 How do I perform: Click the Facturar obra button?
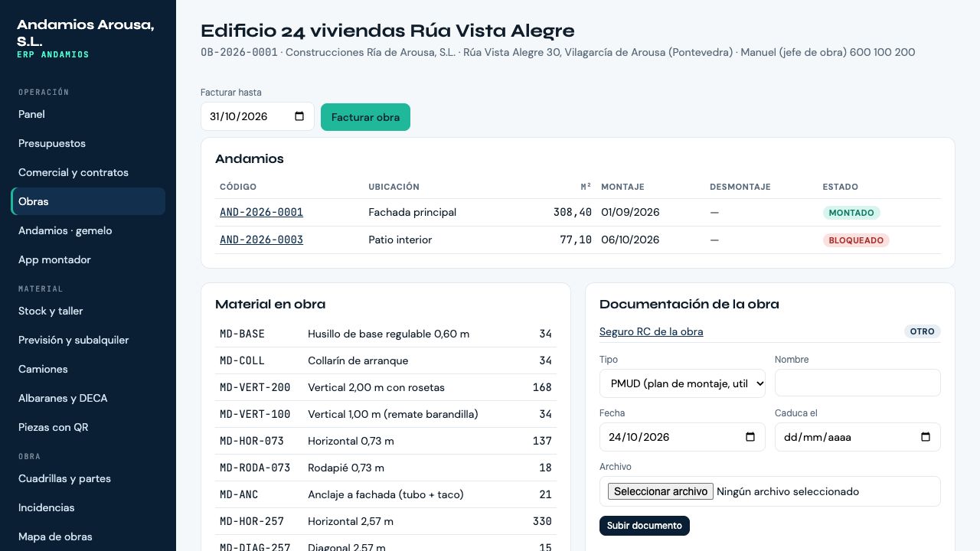pos(365,117)
